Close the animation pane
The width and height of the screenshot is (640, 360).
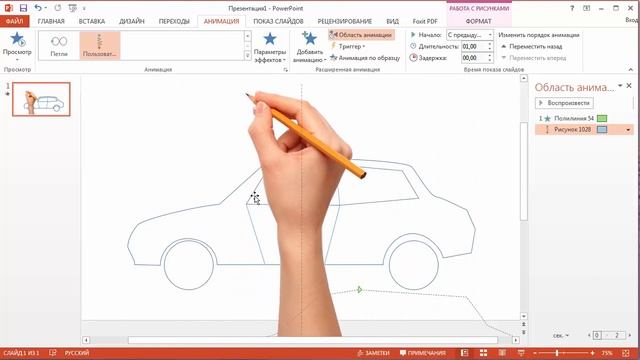pos(629,86)
